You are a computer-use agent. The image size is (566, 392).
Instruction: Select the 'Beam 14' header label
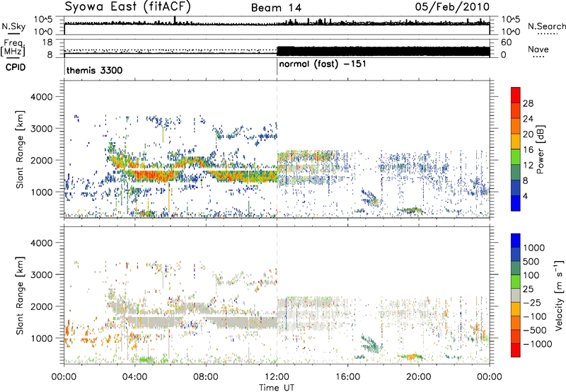click(x=276, y=8)
